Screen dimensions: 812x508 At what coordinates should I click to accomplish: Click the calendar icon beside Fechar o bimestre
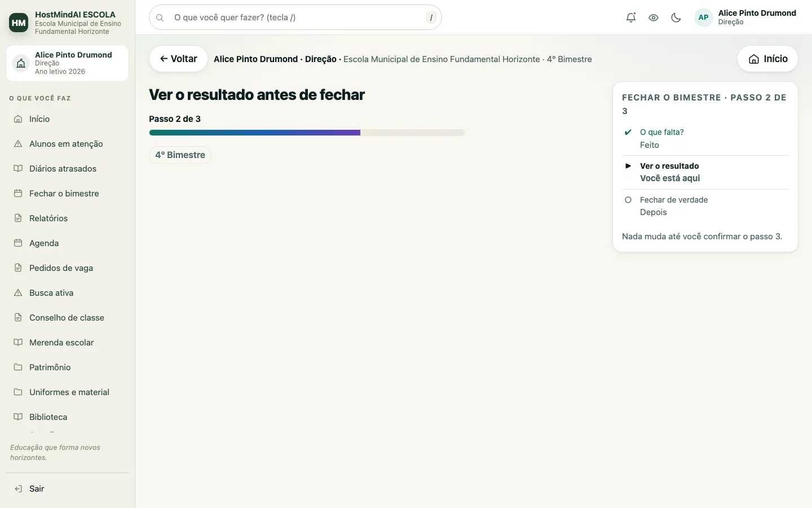18,194
